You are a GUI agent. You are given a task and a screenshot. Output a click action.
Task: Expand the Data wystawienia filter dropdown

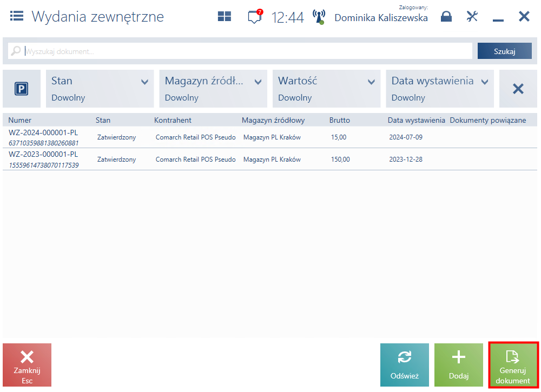(439, 89)
